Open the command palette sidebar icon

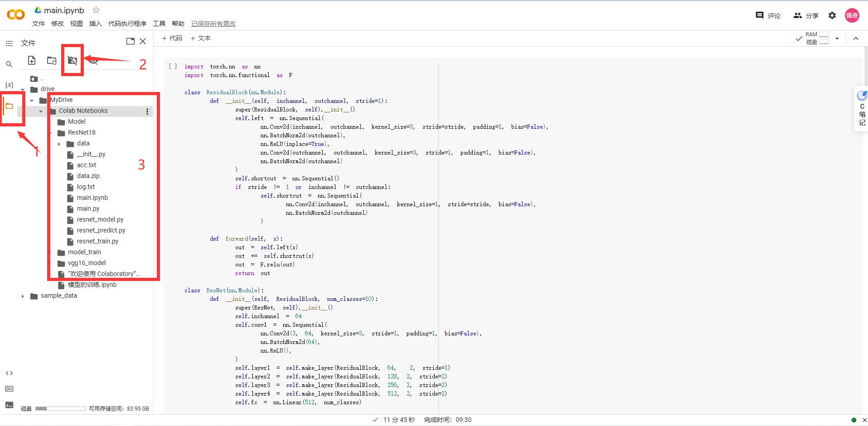tap(9, 389)
